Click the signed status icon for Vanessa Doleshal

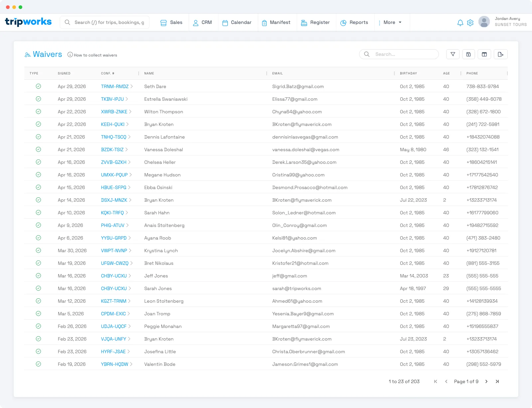click(39, 150)
